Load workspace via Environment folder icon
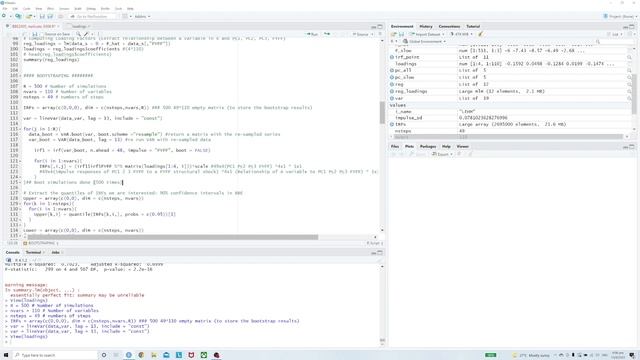This screenshot has height=360, width=640. [394, 34]
